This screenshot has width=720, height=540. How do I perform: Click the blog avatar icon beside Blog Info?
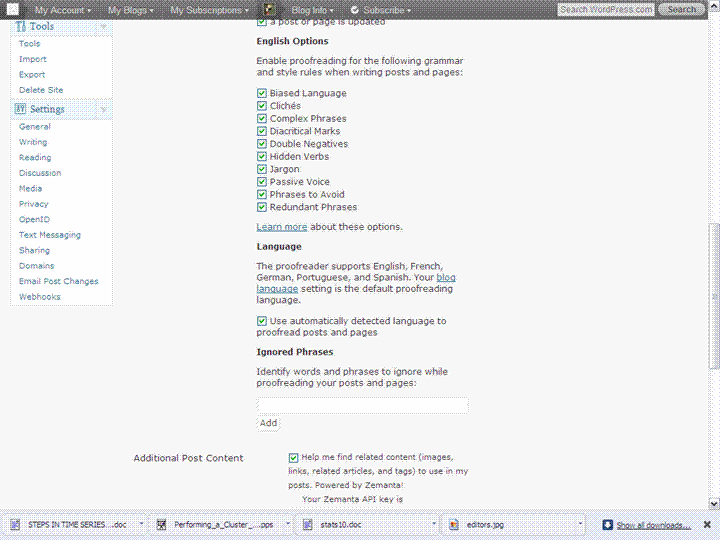[270, 9]
